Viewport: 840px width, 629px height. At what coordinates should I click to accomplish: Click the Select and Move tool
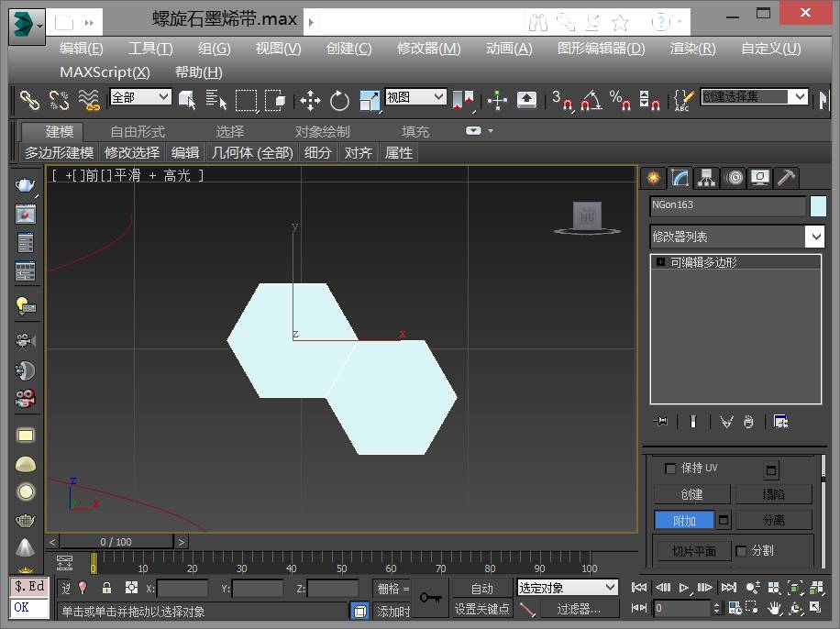310,100
